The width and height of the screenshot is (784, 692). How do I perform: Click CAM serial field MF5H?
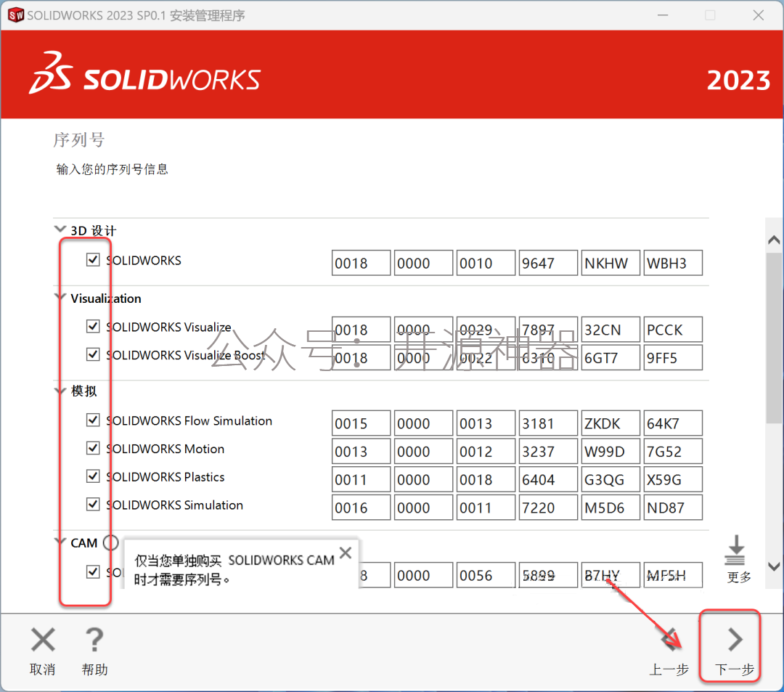(673, 575)
